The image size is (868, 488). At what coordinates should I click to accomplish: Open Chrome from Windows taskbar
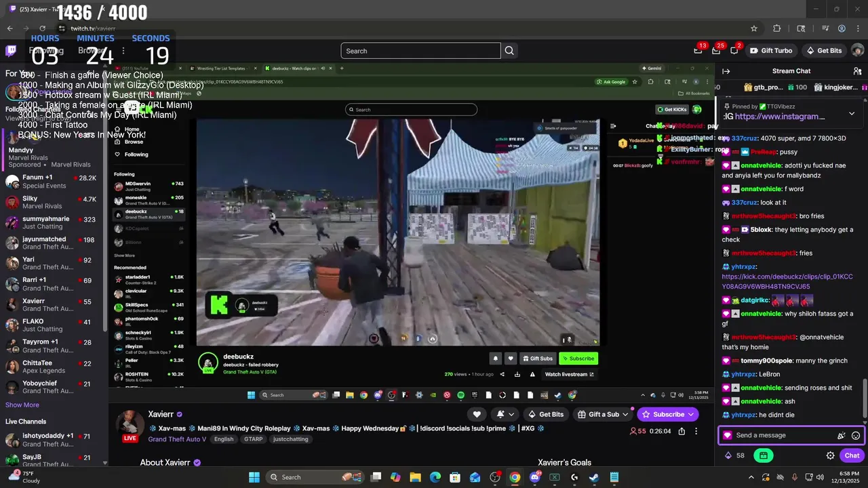coord(515,477)
